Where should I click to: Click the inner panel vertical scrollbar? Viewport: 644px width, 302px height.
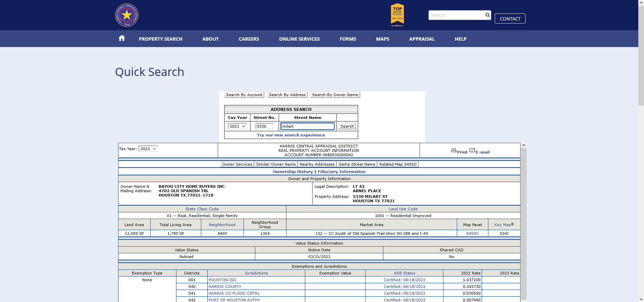coord(524,223)
